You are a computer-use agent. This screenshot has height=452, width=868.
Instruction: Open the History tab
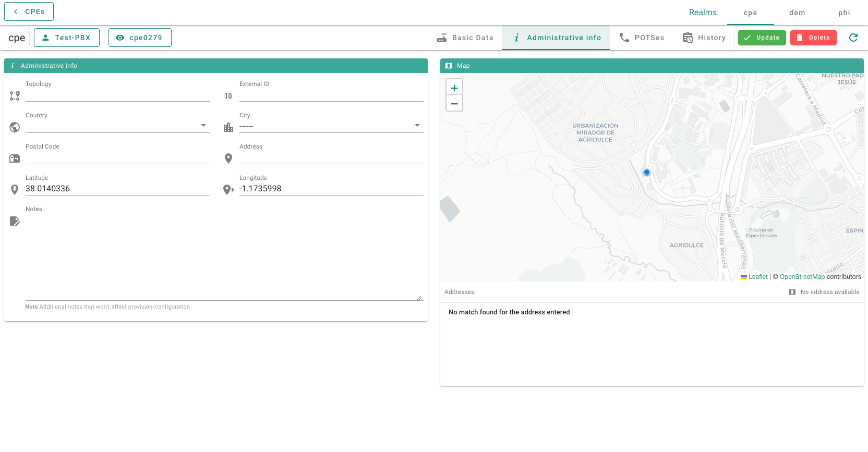tap(704, 38)
